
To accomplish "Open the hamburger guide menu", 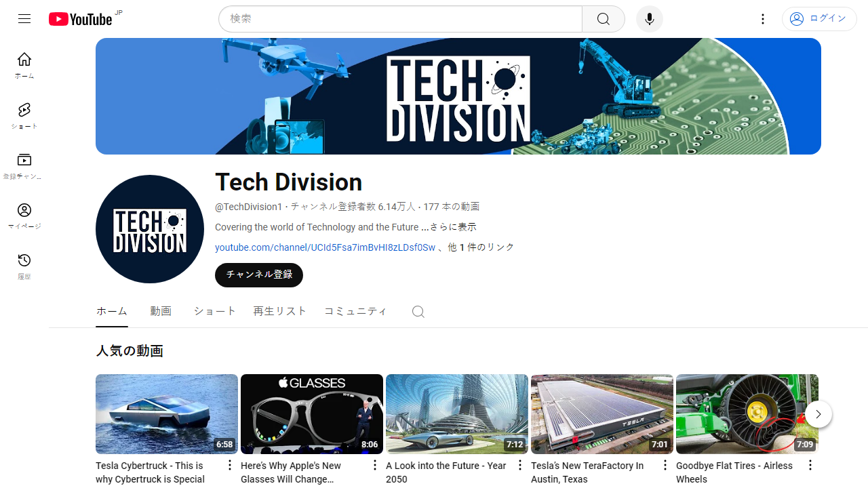I will tap(24, 19).
